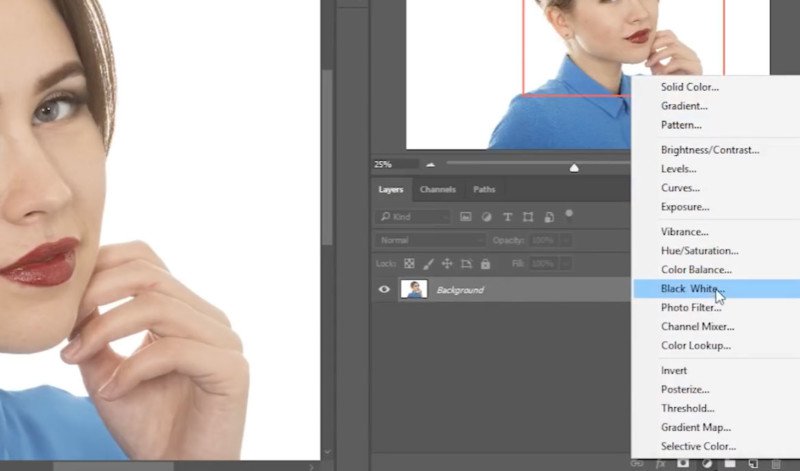Hide the Background layer with eye icon
This screenshot has height=471, width=800.
click(384, 290)
